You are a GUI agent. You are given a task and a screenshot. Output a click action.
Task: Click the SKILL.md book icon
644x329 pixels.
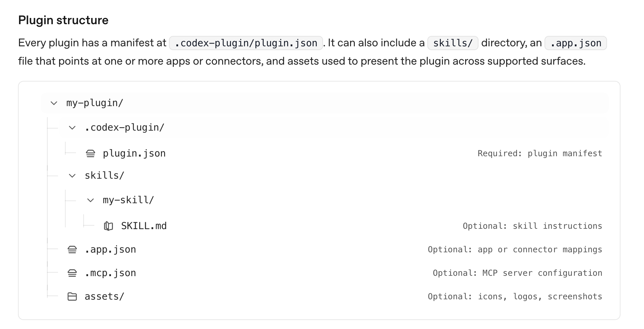108,226
